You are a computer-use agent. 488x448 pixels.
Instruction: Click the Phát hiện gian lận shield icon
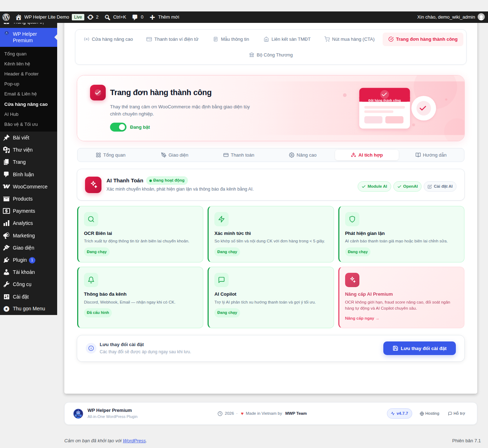[x=352, y=219]
